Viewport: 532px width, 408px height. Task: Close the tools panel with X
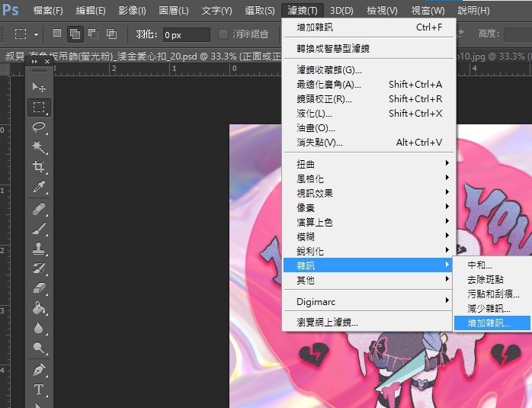pos(47,62)
